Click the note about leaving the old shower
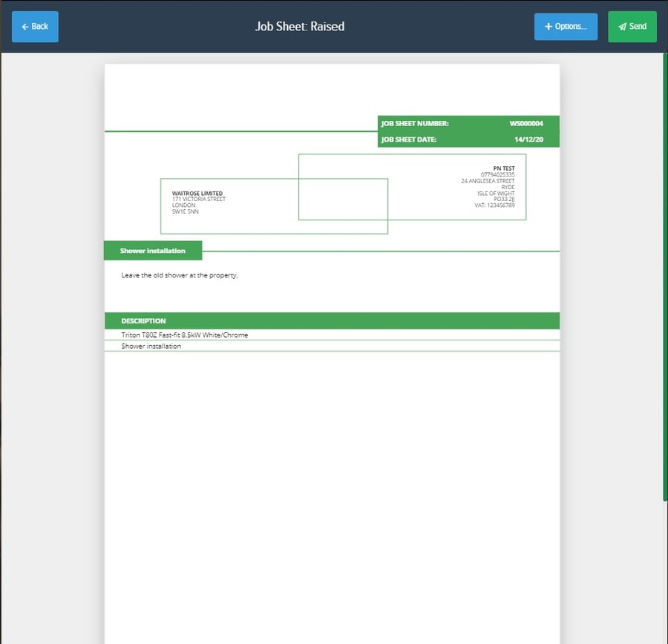The image size is (668, 644). 180,275
